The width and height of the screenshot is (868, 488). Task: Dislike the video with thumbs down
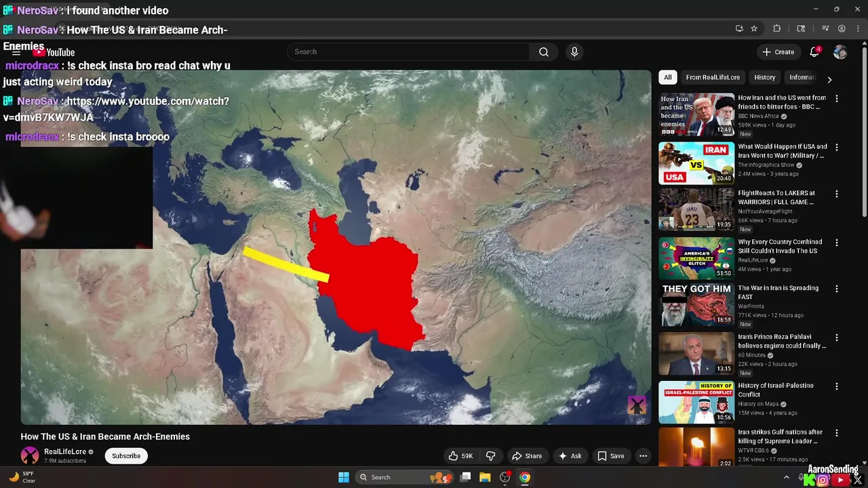click(491, 456)
